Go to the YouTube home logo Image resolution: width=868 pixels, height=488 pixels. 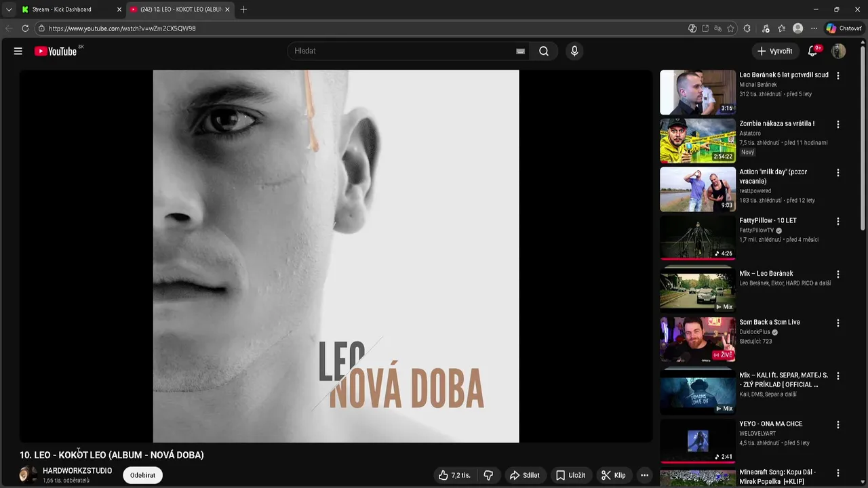point(56,52)
